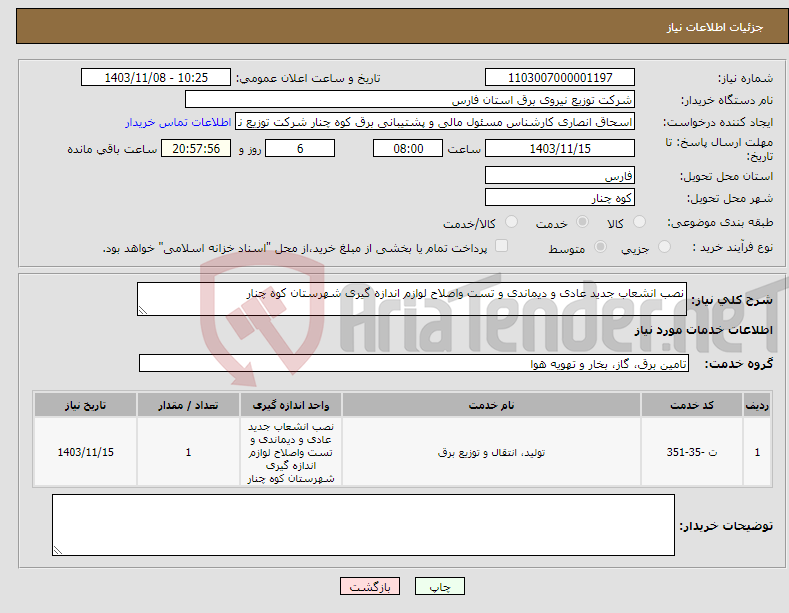Click the page title جزئیات اطلاعات نیاز
This screenshot has height=613, width=789.
[715, 27]
